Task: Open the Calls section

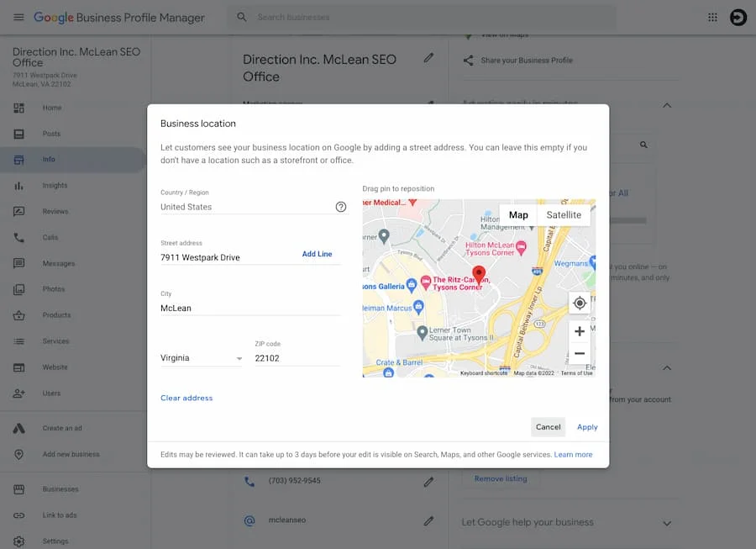Action: point(50,237)
